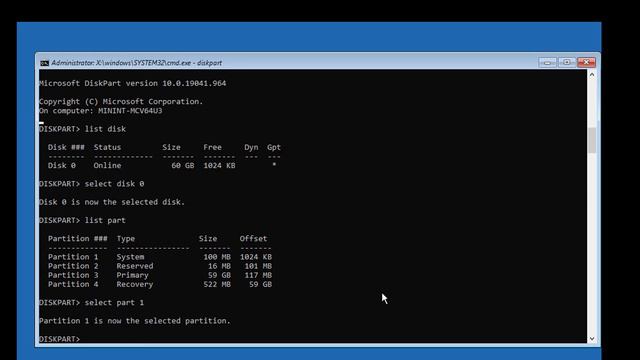Image resolution: width=640 pixels, height=360 pixels.
Task: Click the final empty DISKPART> prompt
Action: (60, 339)
